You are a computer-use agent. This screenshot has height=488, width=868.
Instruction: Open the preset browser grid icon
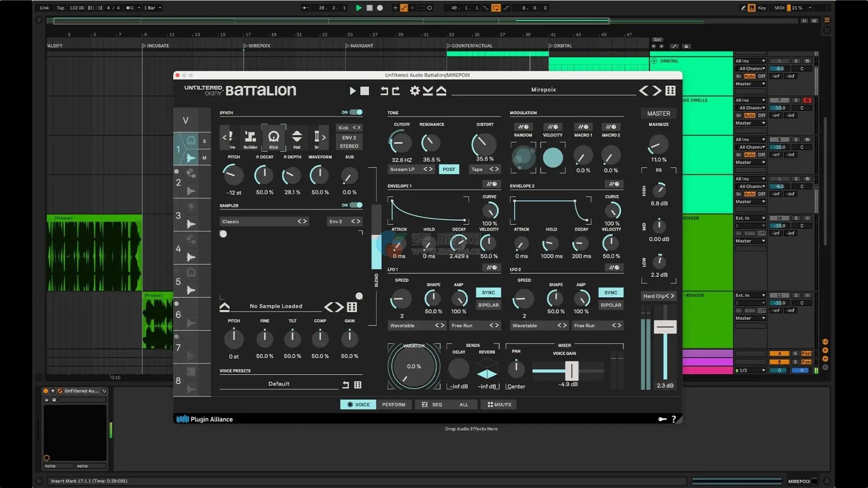670,91
